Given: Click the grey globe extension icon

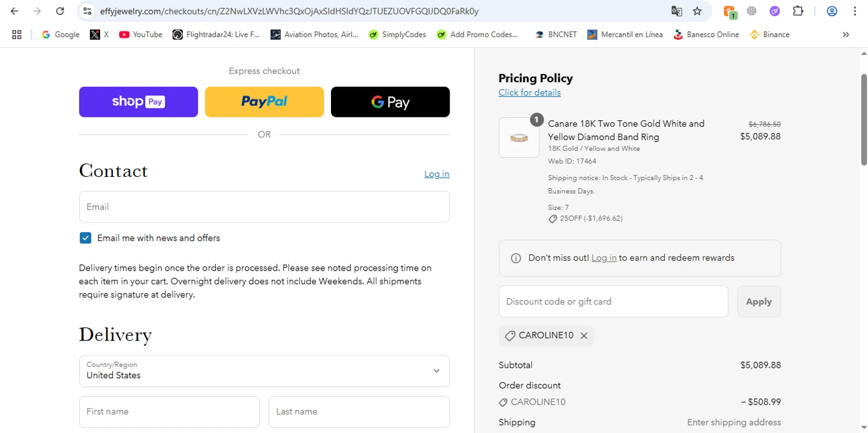Looking at the screenshot, I should point(752,11).
